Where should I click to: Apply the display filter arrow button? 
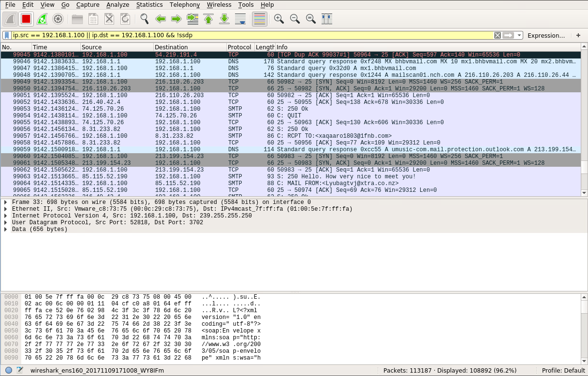[508, 35]
